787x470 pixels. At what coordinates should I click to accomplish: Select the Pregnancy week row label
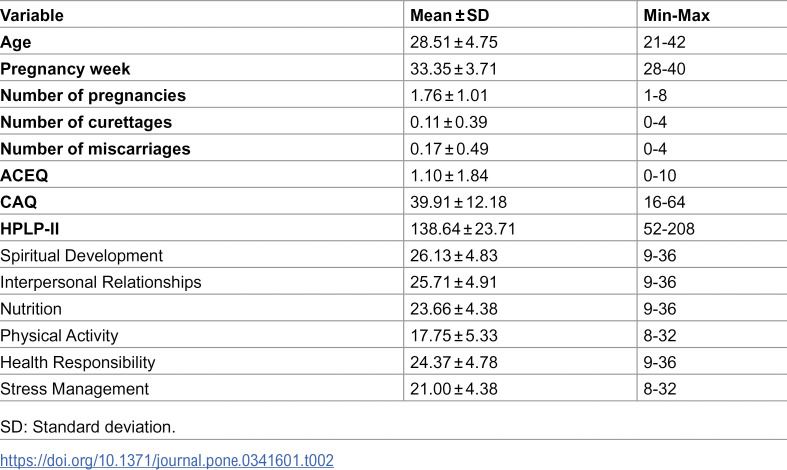pos(65,69)
